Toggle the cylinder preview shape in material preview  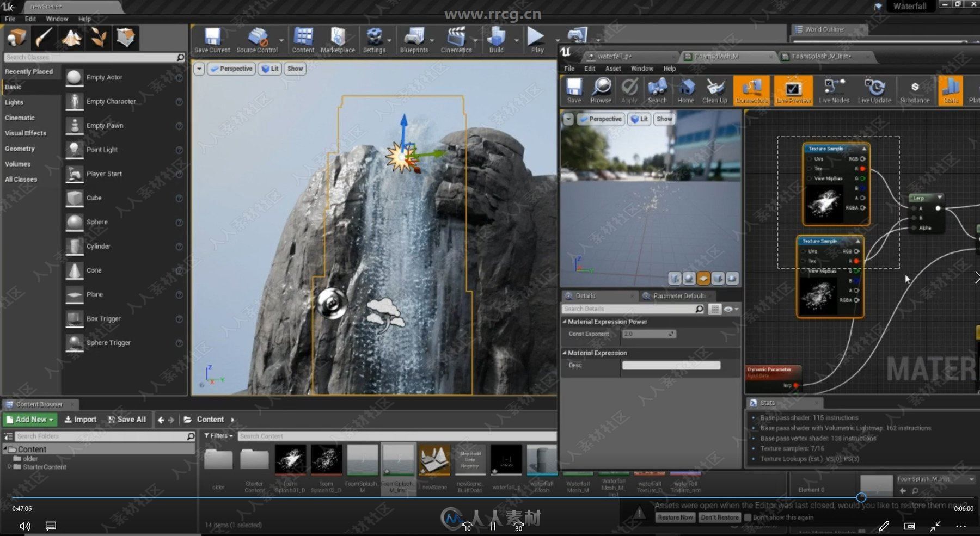point(675,279)
